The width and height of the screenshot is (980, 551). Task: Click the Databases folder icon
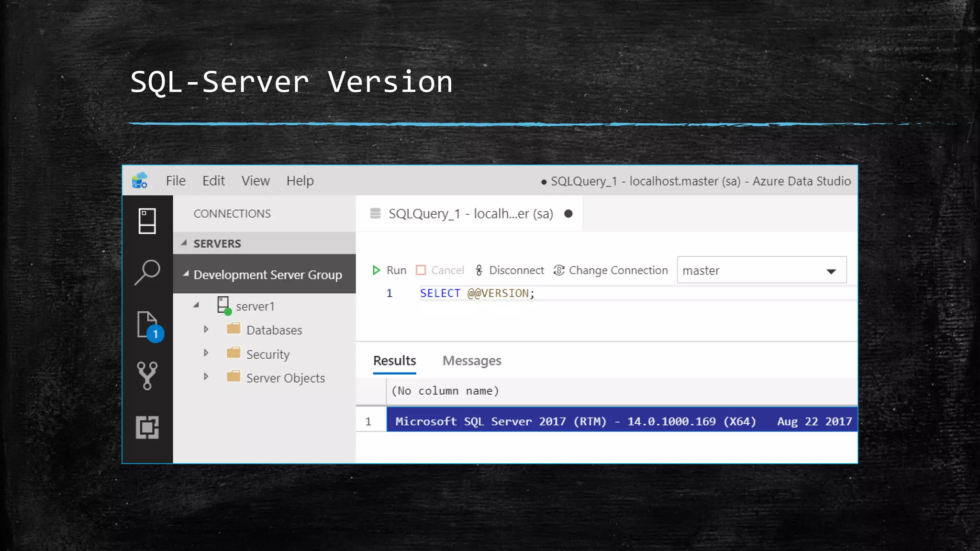(x=234, y=329)
